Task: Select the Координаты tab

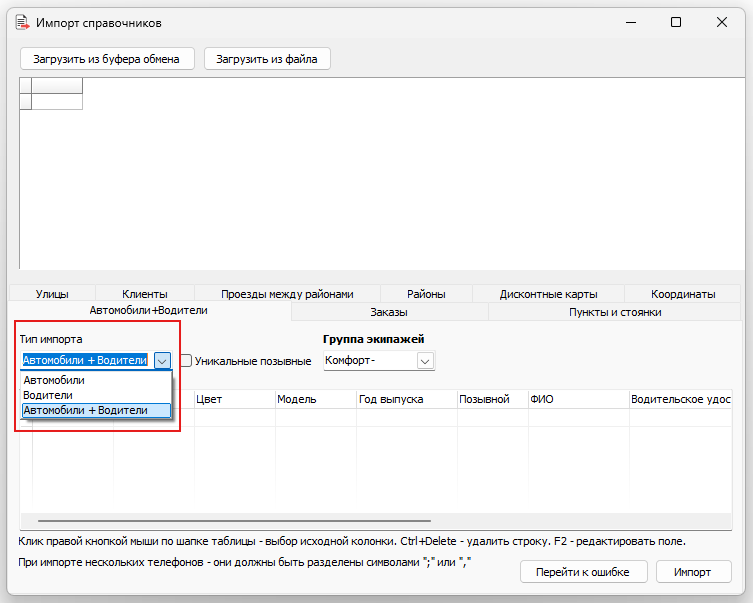Action: 683,294
